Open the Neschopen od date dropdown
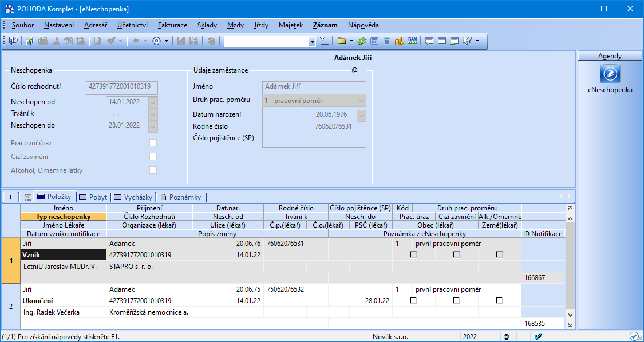This screenshot has height=342, width=644. point(153,102)
